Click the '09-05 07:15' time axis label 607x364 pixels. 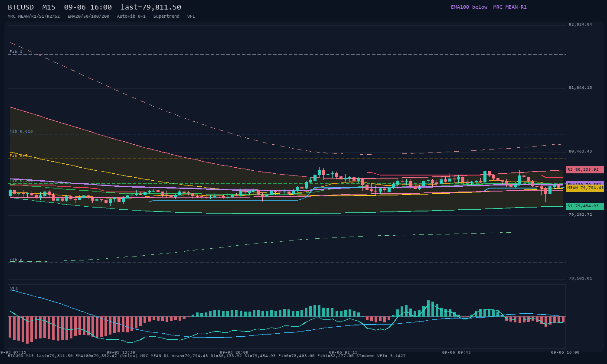pyautogui.click(x=12, y=352)
